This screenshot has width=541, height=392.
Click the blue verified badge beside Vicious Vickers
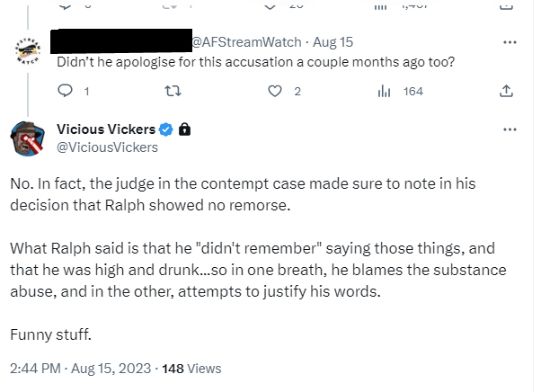tap(166, 129)
